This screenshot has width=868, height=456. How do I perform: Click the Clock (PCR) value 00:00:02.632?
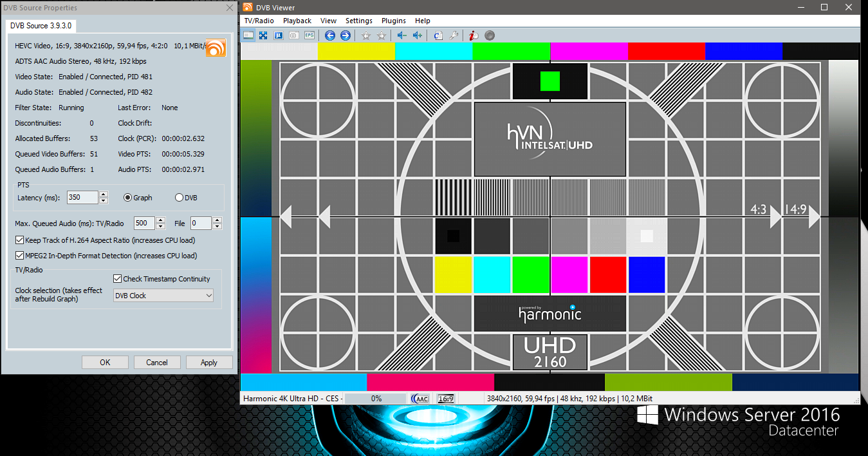[183, 138]
